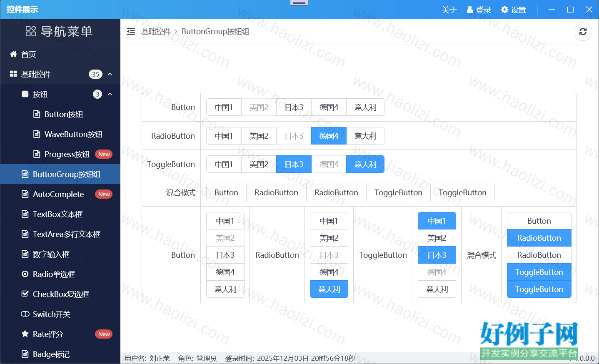Viewport: 599px width, 364px height.
Task: Click the check icon beside CheckBox复选框
Action: tap(25, 294)
